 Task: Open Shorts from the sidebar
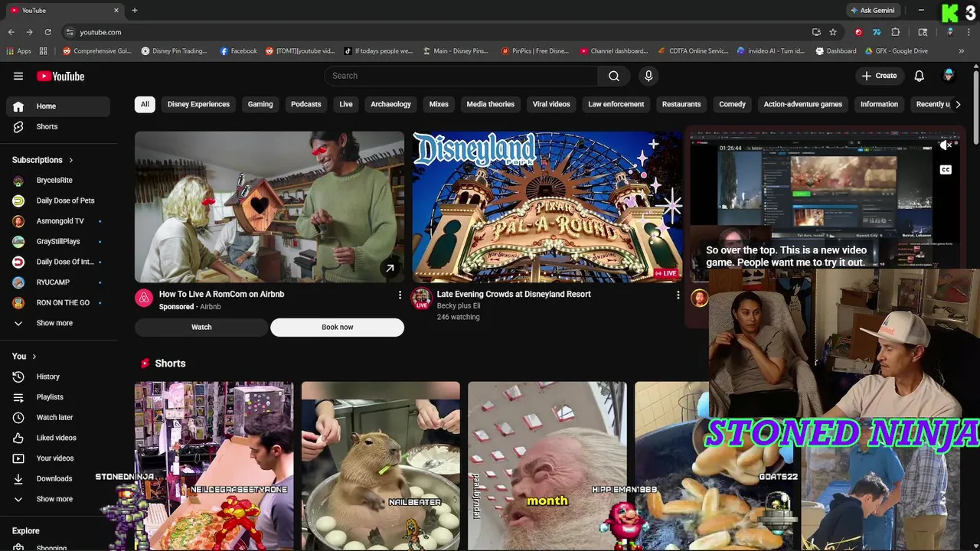point(58,126)
